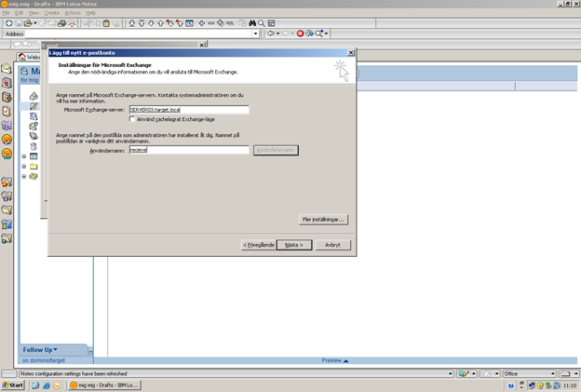Open the Calendar bookmark icon in sidebar
581x392 pixels.
[x=7, y=83]
